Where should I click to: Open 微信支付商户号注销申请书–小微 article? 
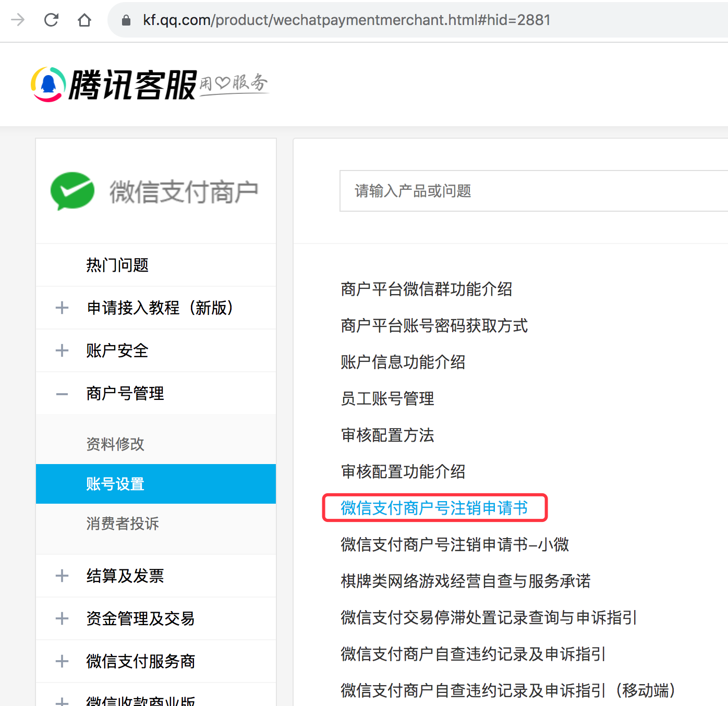point(455,544)
